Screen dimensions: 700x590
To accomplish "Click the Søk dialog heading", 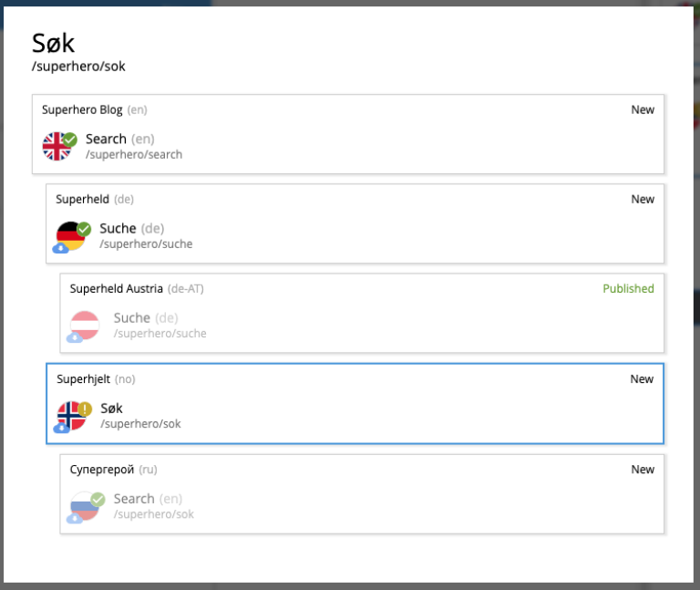I will (53, 43).
